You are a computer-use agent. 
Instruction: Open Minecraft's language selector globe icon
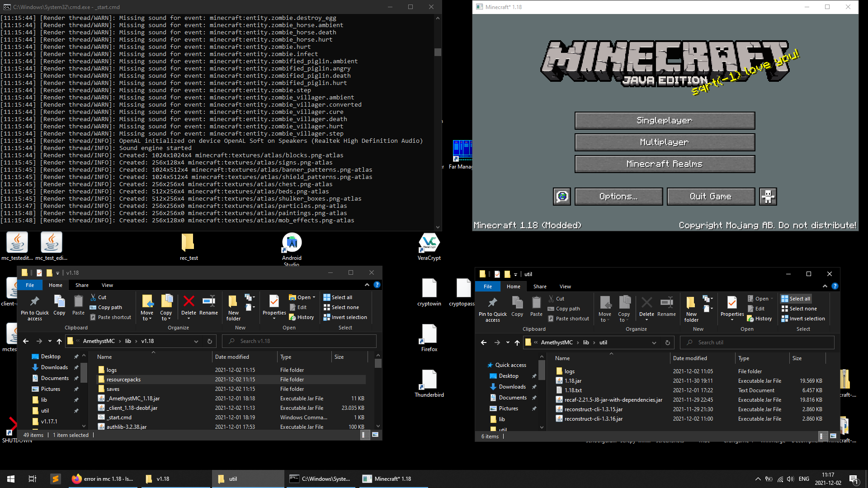[562, 196]
